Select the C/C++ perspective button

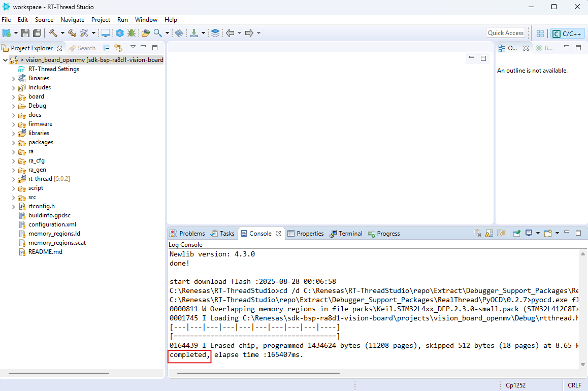[567, 34]
